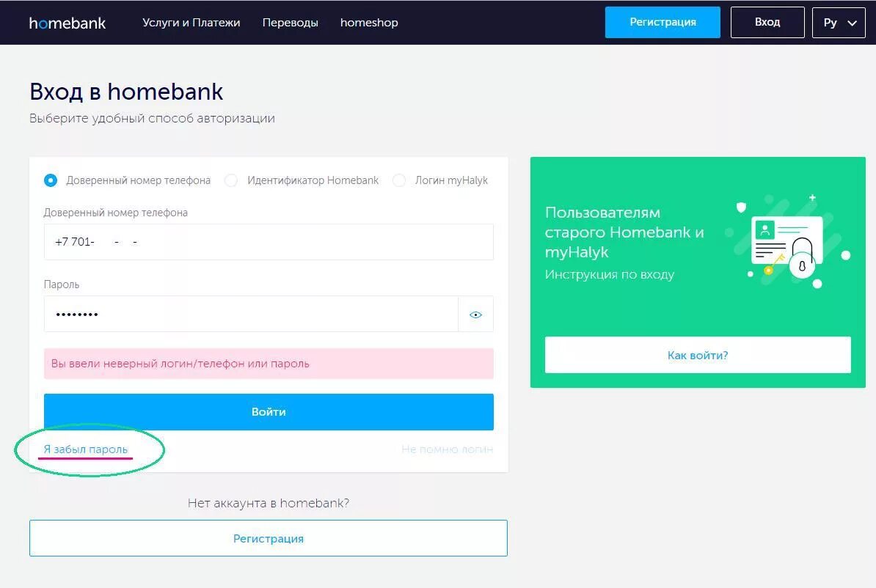
Task: Focus the trusted phone number field
Action: click(x=268, y=242)
